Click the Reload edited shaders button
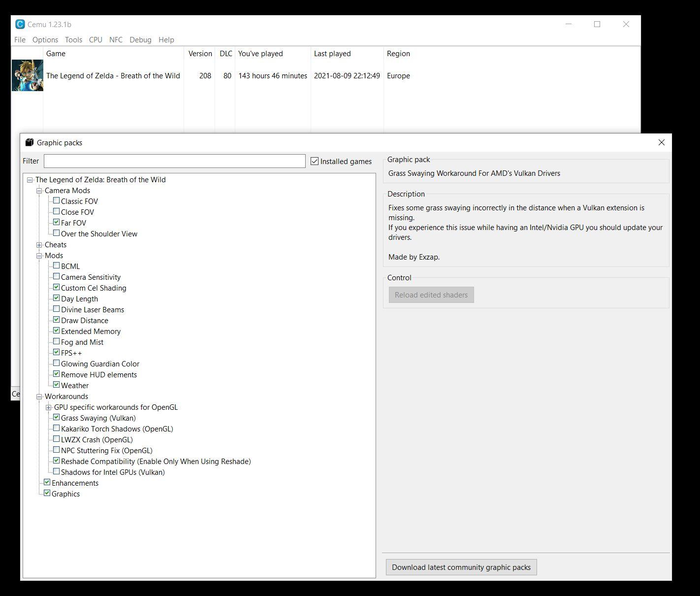Viewport: 700px width, 596px height. pyautogui.click(x=431, y=295)
